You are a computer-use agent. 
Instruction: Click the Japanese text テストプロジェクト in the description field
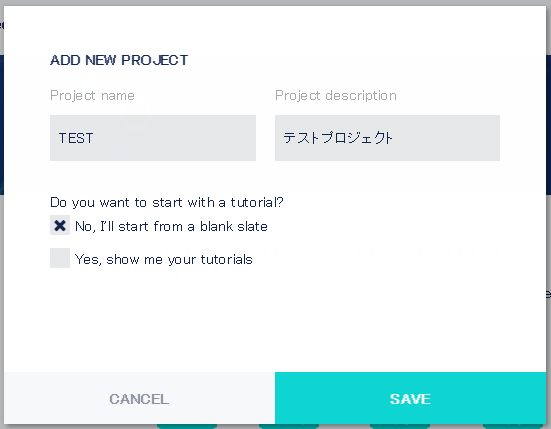pos(338,138)
